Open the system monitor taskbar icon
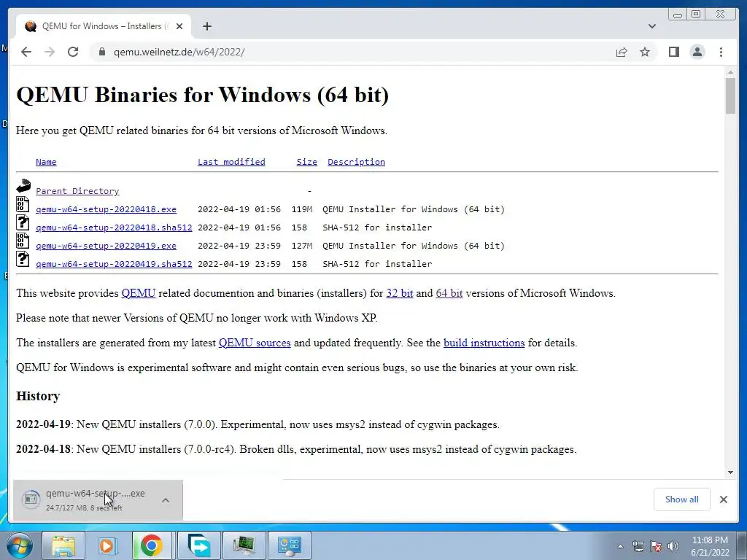The width and height of the screenshot is (747, 560). (244, 545)
